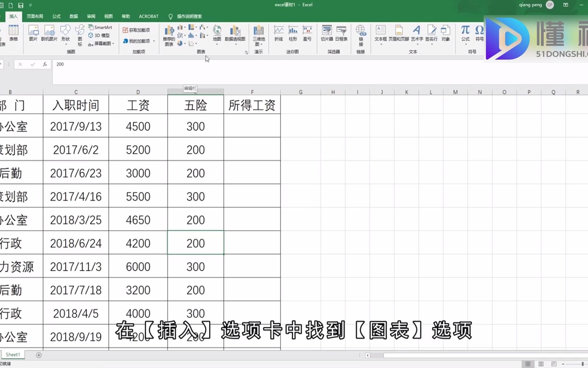The width and height of the screenshot is (588, 368).
Task: Expand the 屏幕截图 screenshot dropdown
Action: click(113, 44)
